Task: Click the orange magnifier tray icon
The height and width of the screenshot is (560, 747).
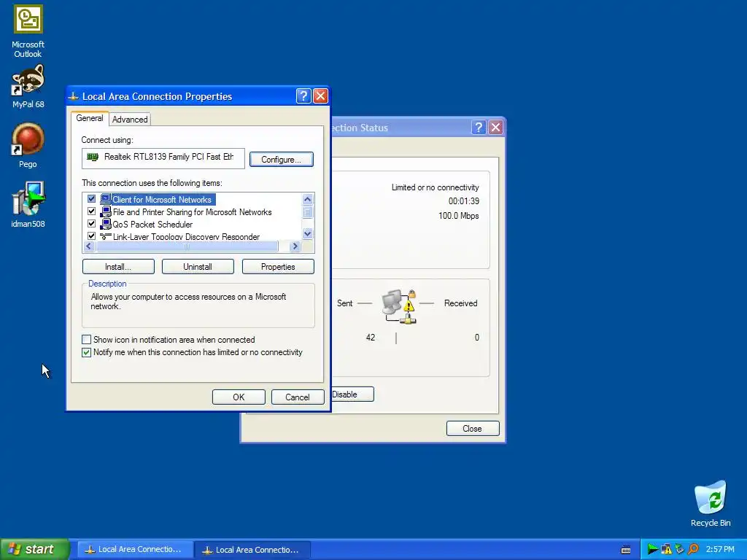Action: (693, 550)
